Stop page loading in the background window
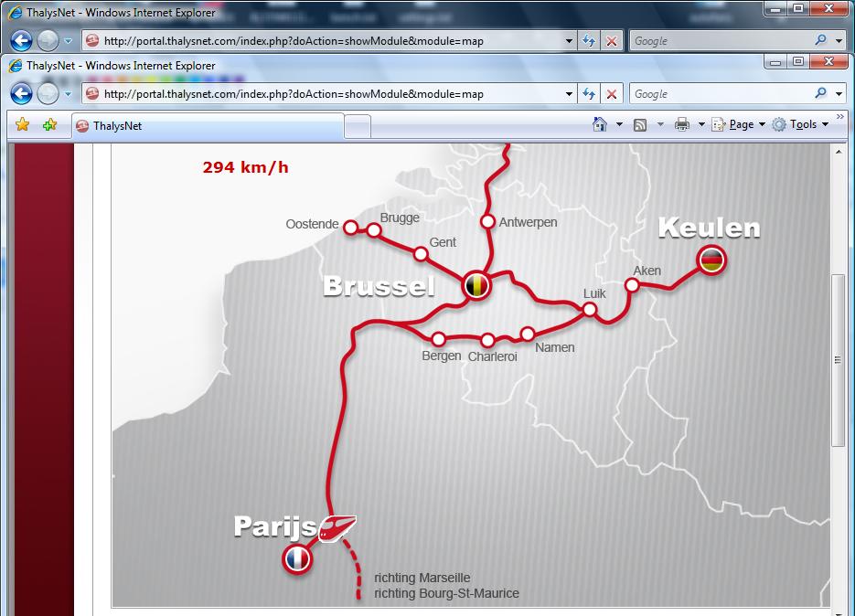The width and height of the screenshot is (855, 616). pos(612,41)
